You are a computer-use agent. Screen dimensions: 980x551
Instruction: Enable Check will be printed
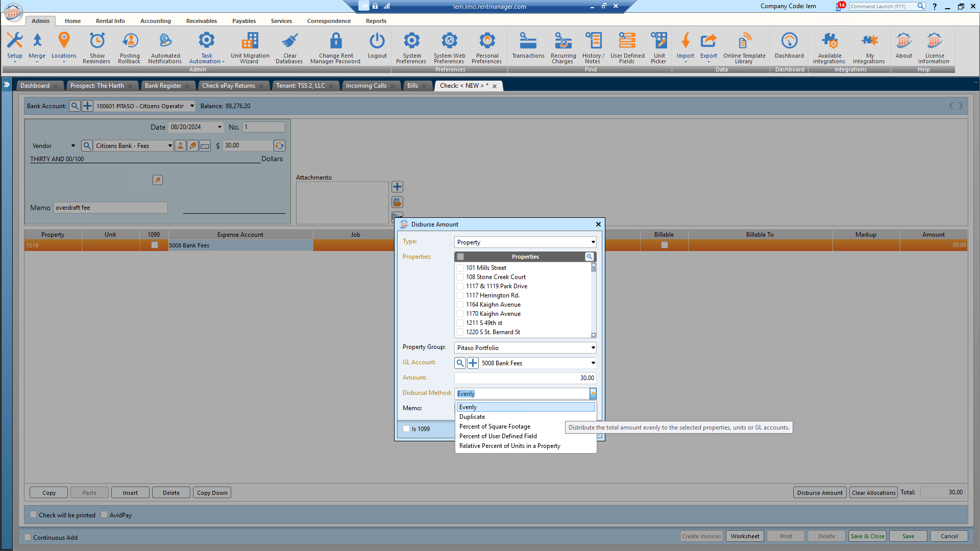click(x=33, y=515)
